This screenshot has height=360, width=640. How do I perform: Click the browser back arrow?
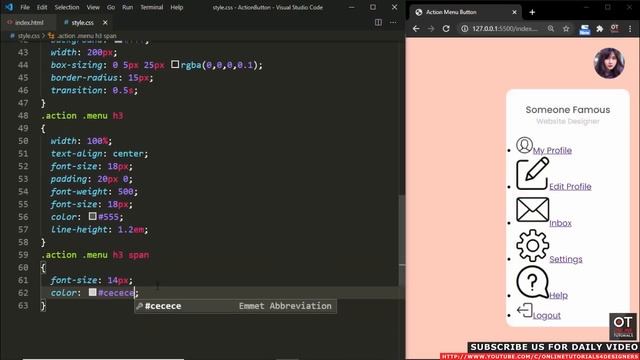pos(416,29)
